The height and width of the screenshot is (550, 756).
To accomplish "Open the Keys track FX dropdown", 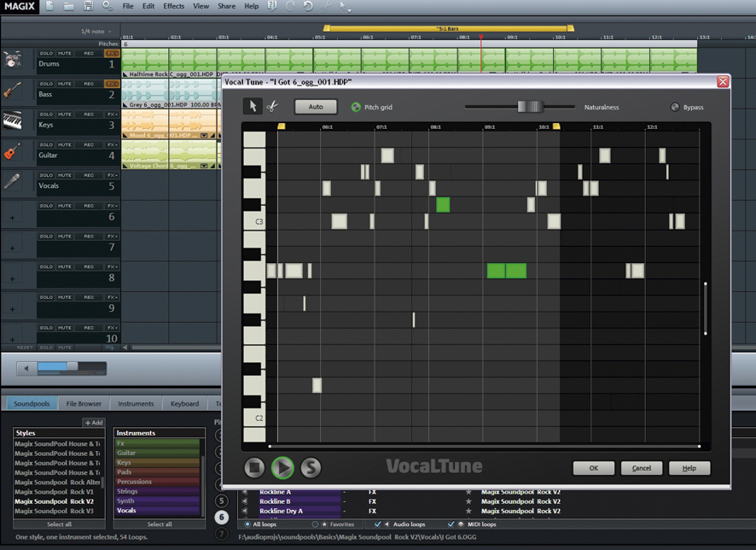I will pos(112,114).
